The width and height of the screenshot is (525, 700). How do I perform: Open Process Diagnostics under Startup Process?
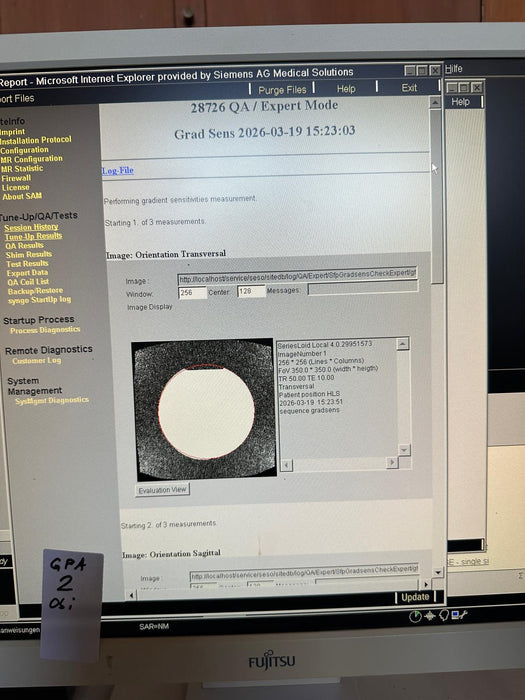coord(45,330)
